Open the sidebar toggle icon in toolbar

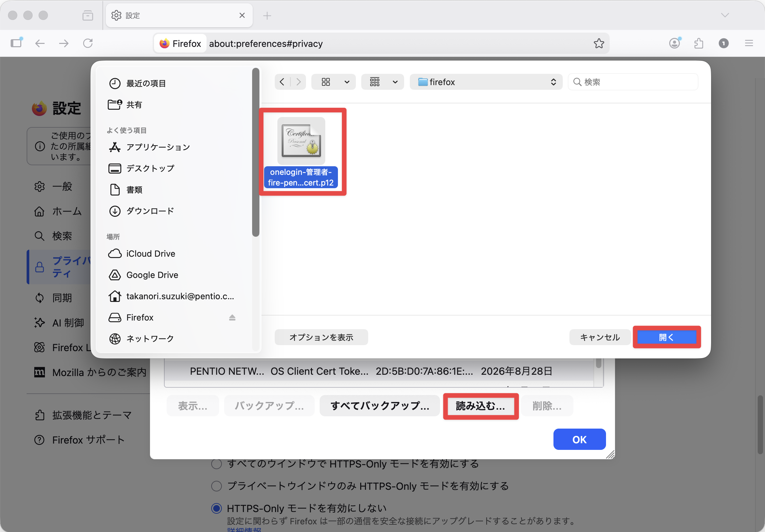pyautogui.click(x=16, y=43)
